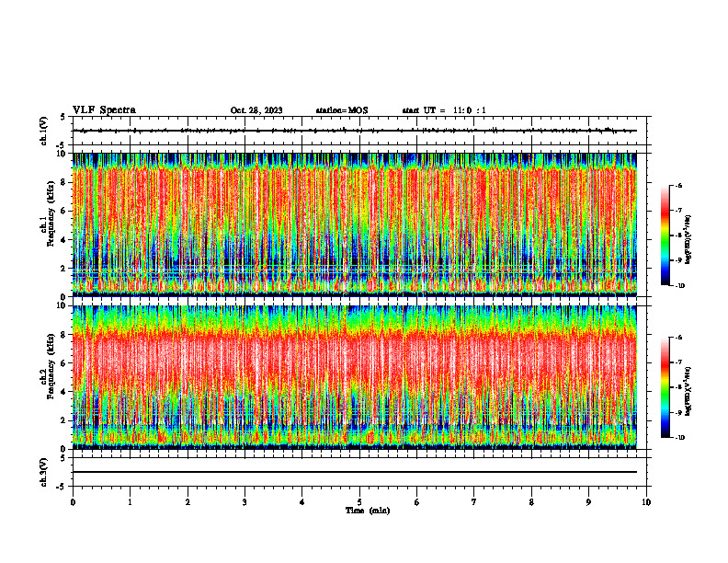Click the ch.2 spectrogram color scale bar

click(665, 387)
